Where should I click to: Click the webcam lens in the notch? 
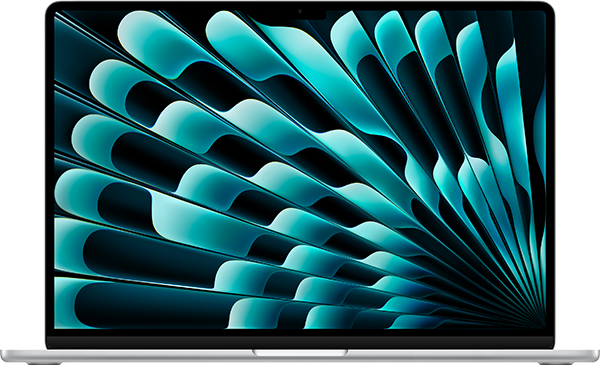click(x=300, y=11)
